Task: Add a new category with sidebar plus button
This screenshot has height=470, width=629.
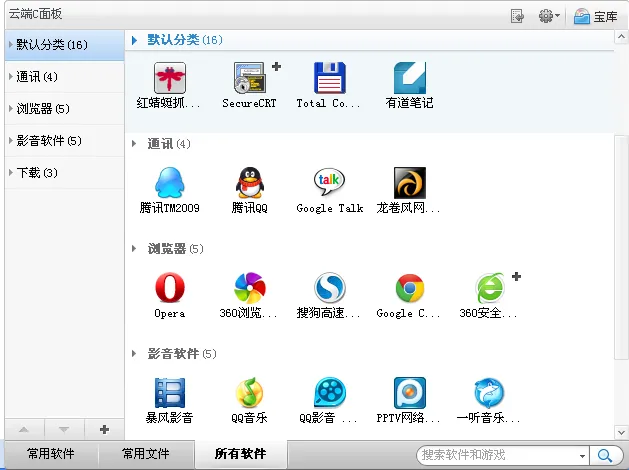Action: 104,429
